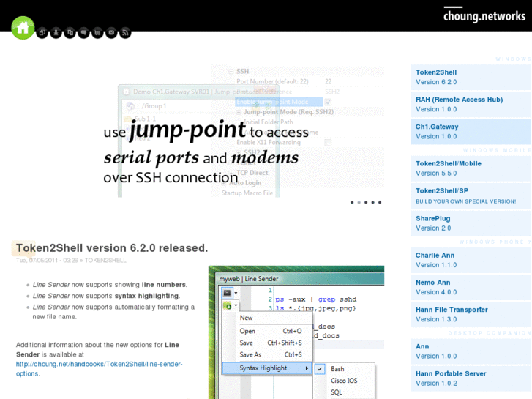Click the 'WINDOWS MOBILE' sidebar heading
Viewport: 532px width, 399px height.
point(497,150)
